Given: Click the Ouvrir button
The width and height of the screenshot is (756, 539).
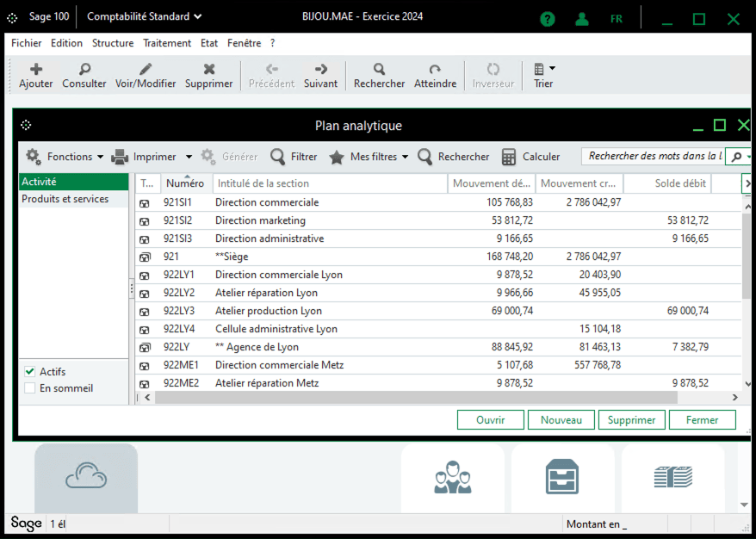Looking at the screenshot, I should pos(490,420).
